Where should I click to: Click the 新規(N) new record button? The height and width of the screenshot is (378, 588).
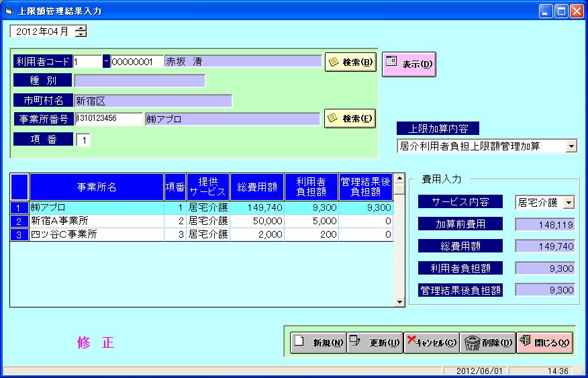pyautogui.click(x=318, y=342)
